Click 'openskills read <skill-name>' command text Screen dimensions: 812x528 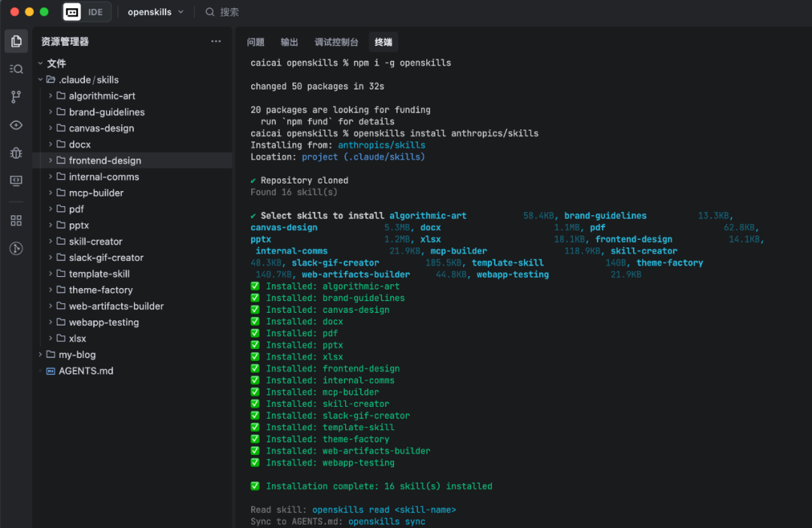[x=383, y=510]
